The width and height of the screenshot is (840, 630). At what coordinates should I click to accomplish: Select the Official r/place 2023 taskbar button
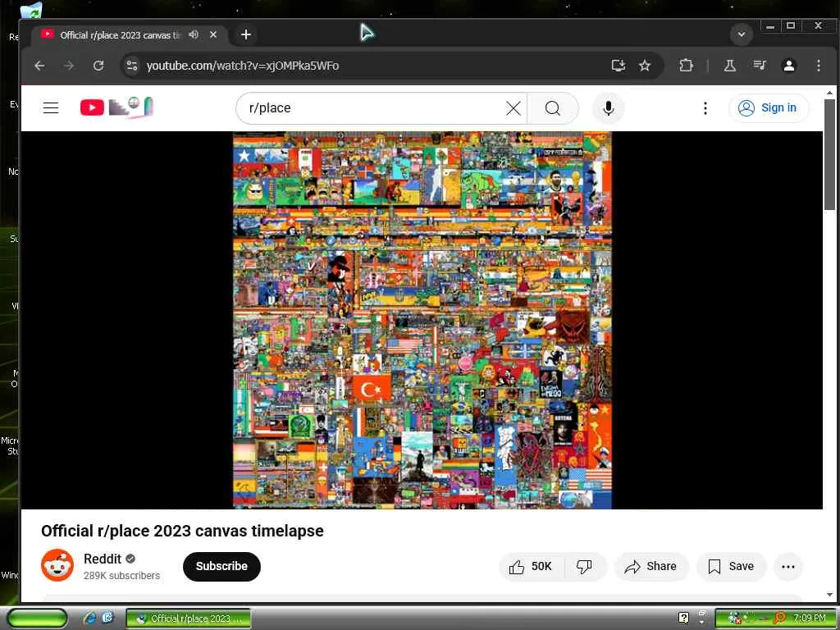click(x=189, y=619)
